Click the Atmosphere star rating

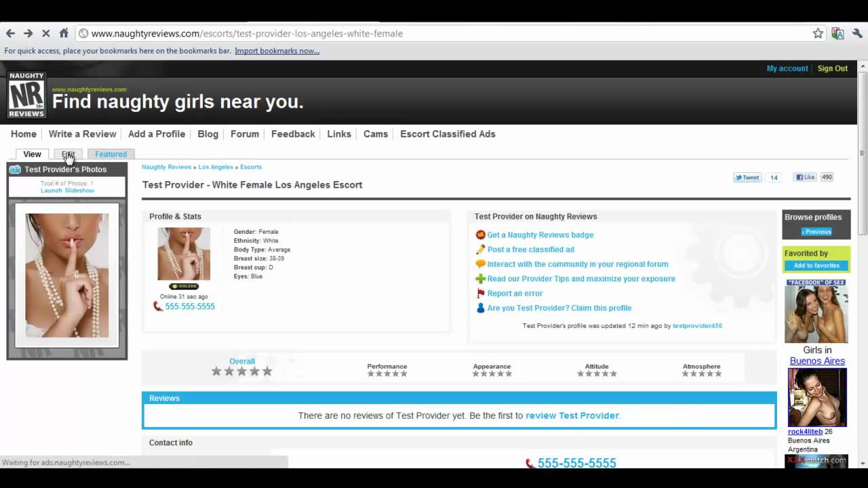tap(702, 373)
